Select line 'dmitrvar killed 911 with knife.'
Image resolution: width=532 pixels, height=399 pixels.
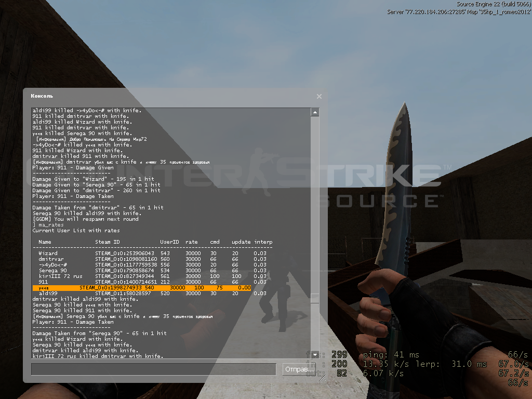(81, 156)
